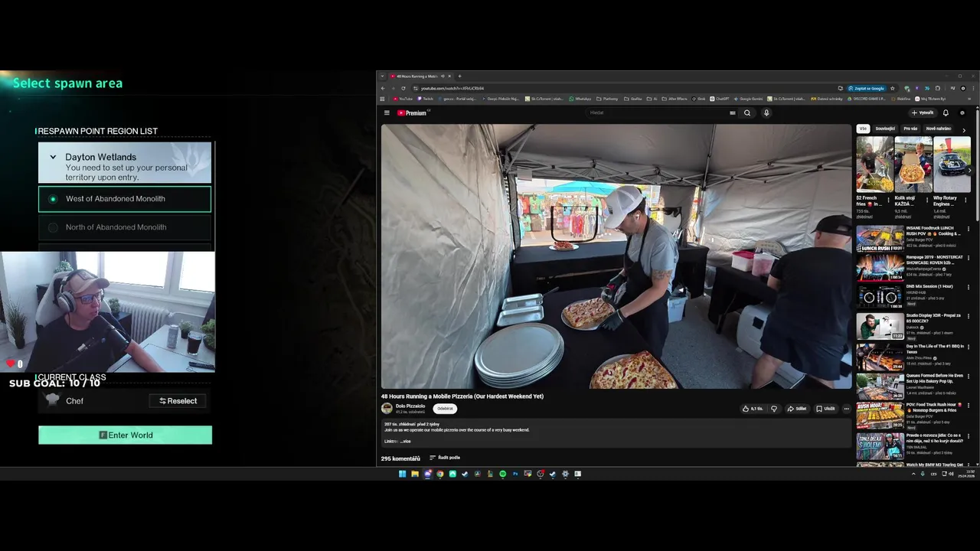
Task: Click the Reselect class button
Action: (178, 401)
